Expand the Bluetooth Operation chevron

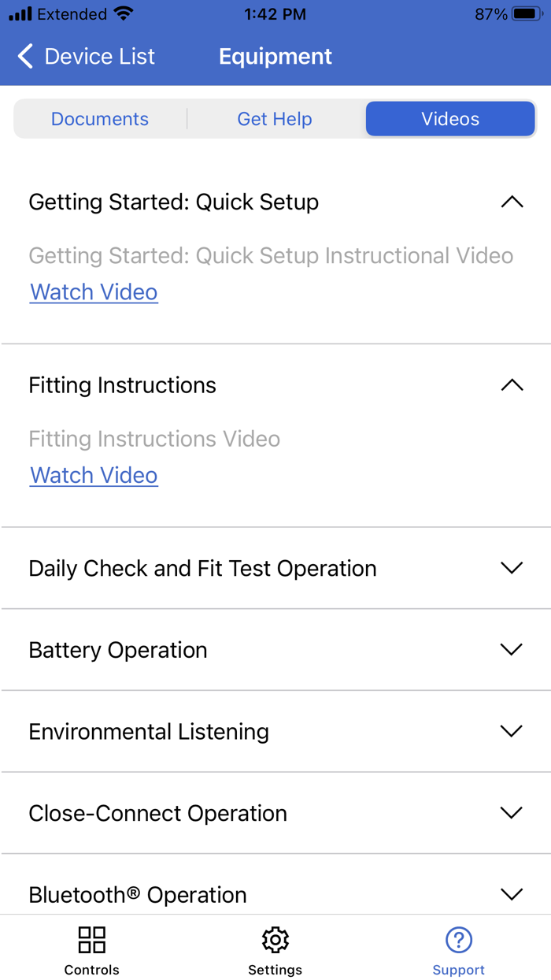pyautogui.click(x=512, y=894)
